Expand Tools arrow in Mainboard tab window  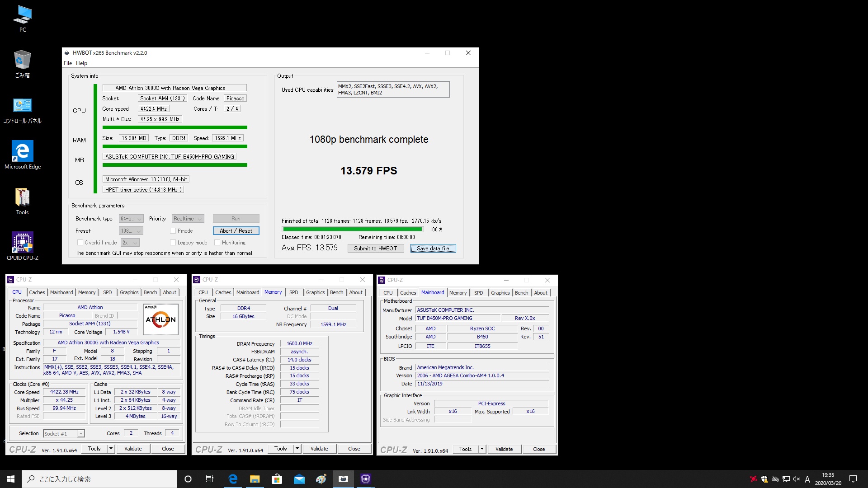pos(482,449)
